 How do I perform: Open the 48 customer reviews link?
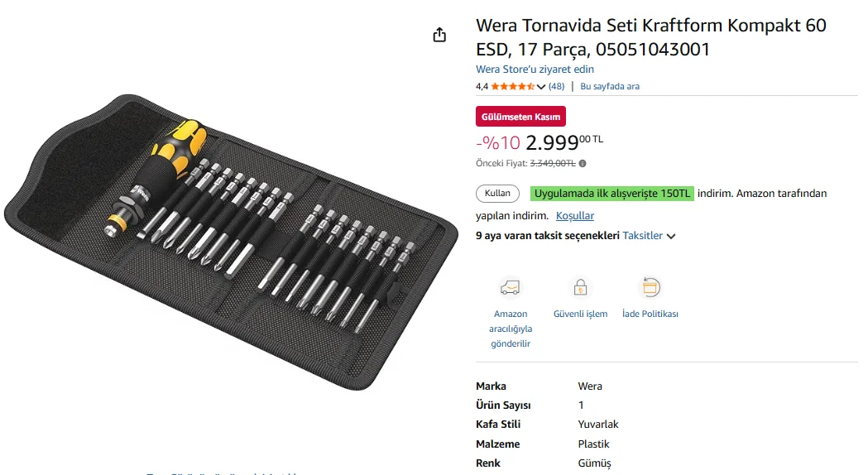(x=556, y=86)
